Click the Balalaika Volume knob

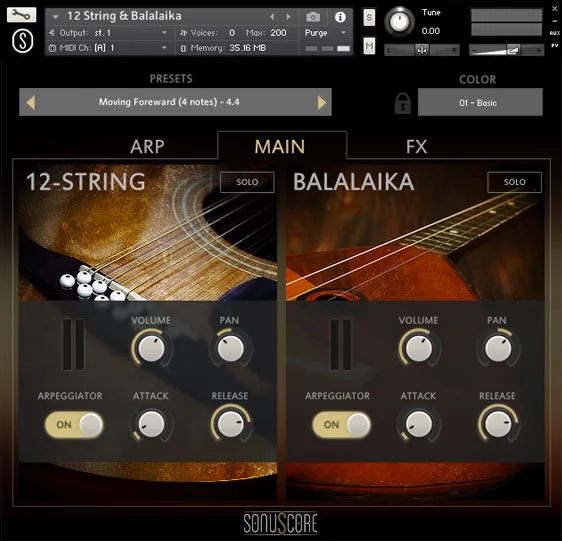[419, 348]
